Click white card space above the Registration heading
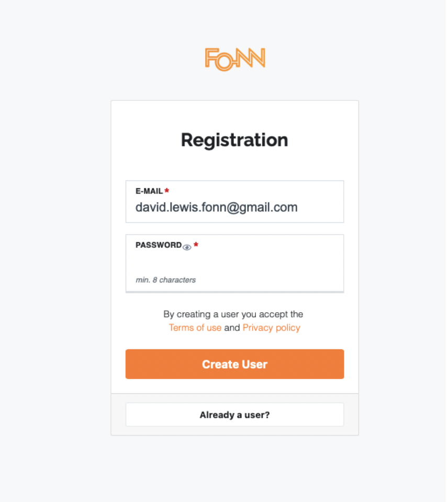Image resolution: width=448 pixels, height=502 pixels. [234, 115]
